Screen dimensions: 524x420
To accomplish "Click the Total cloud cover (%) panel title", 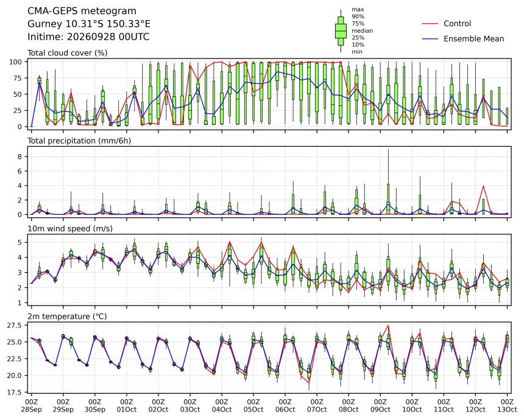I will 67,53.
